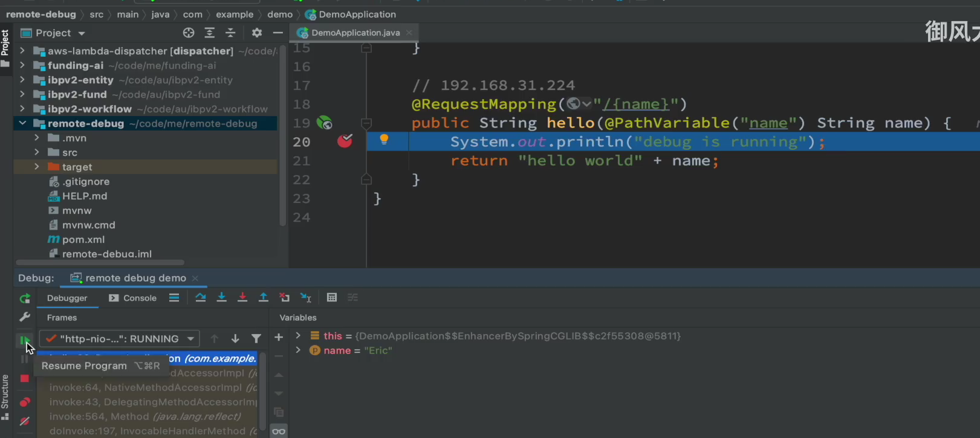The image size is (980, 438).
Task: Click the Trace Current Stream Chain icon
Action: coord(352,297)
